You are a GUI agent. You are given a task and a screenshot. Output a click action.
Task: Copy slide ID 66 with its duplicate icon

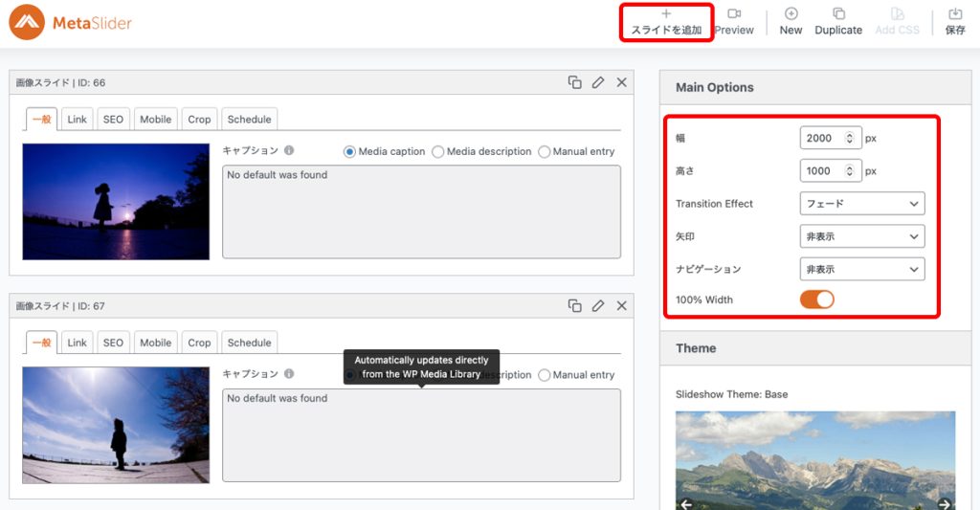tap(574, 82)
